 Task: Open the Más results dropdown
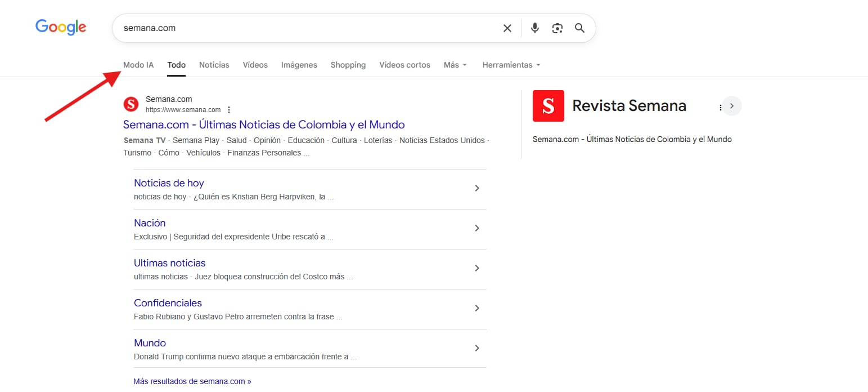tap(455, 65)
